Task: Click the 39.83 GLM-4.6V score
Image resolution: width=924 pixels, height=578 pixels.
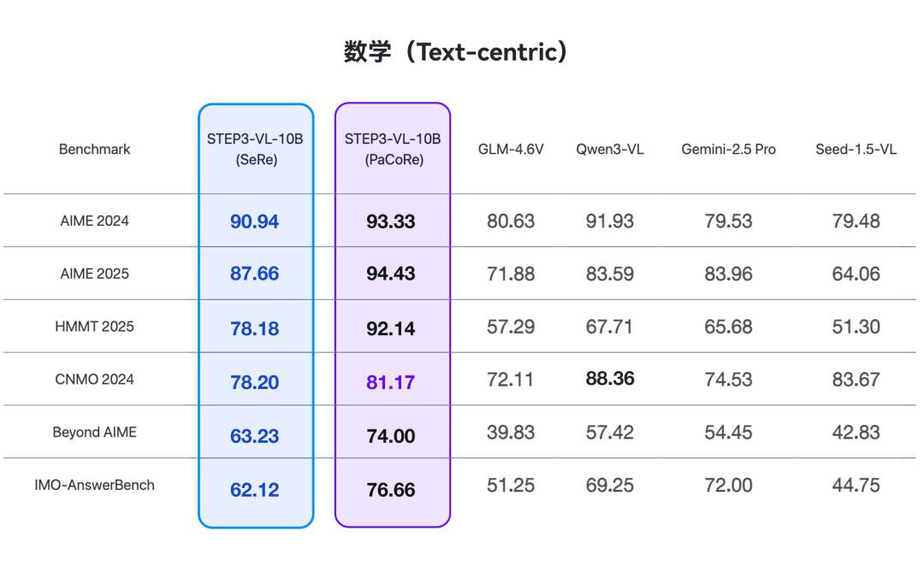Action: coord(511,433)
